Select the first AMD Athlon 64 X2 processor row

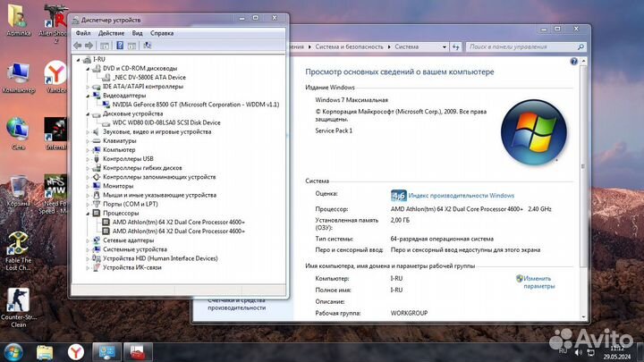[x=178, y=222]
